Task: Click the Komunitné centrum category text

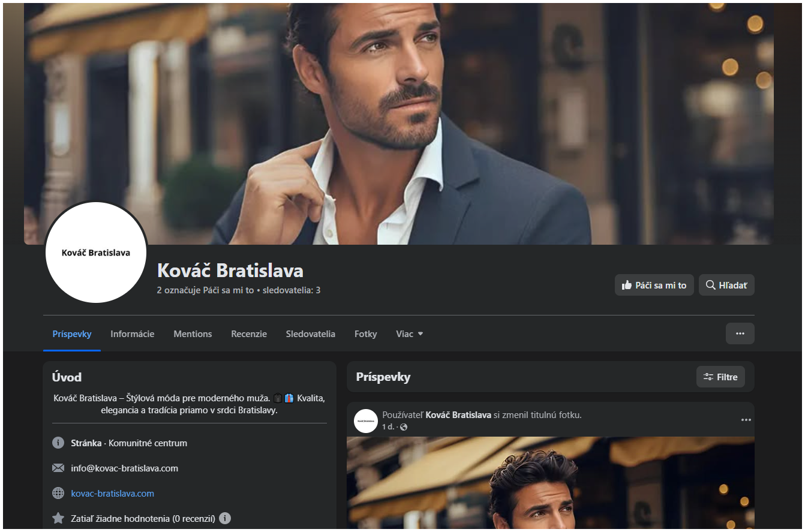Action: [x=148, y=443]
